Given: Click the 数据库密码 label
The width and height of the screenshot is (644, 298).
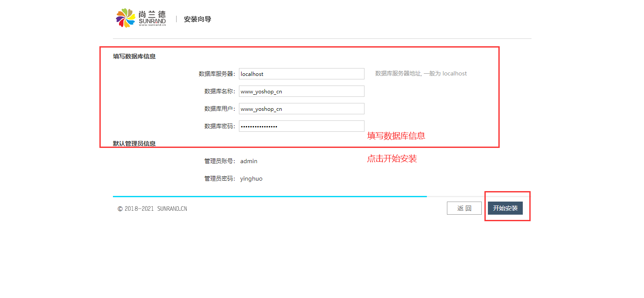Looking at the screenshot, I should coord(220,126).
